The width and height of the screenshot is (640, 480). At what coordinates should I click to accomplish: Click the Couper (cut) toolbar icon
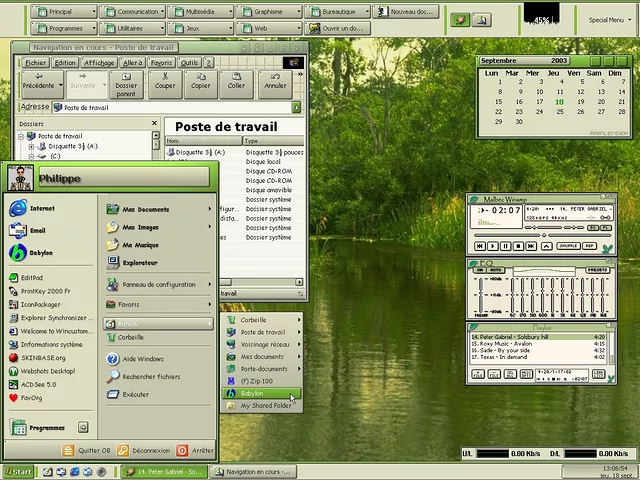click(165, 79)
